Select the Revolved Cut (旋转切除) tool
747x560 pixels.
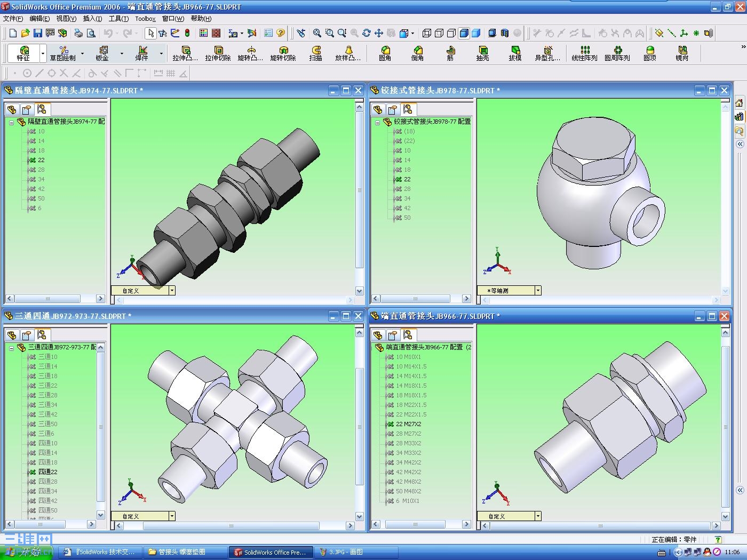(283, 53)
